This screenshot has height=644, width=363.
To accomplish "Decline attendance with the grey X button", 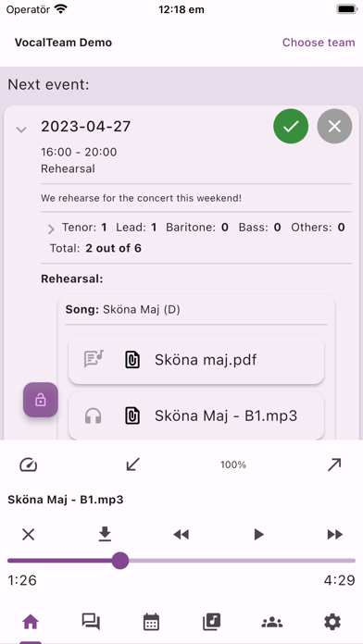I will (334, 126).
